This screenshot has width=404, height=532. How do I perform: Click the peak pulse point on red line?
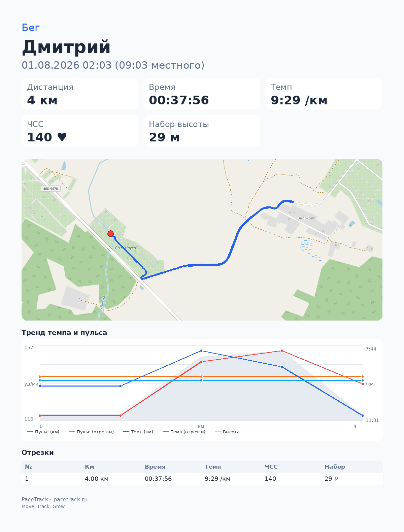(x=282, y=351)
